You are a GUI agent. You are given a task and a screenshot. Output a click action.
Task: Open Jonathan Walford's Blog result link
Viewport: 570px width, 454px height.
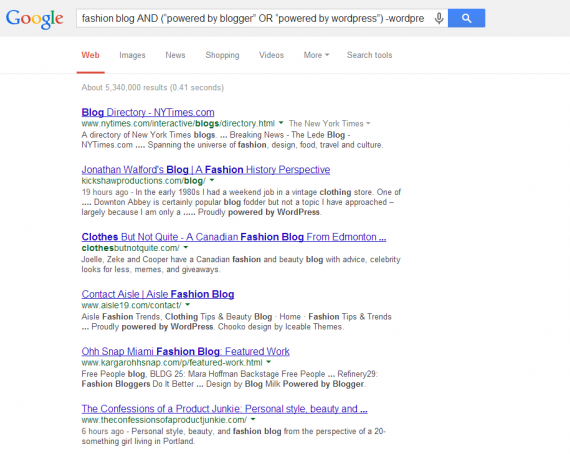pyautogui.click(x=206, y=170)
